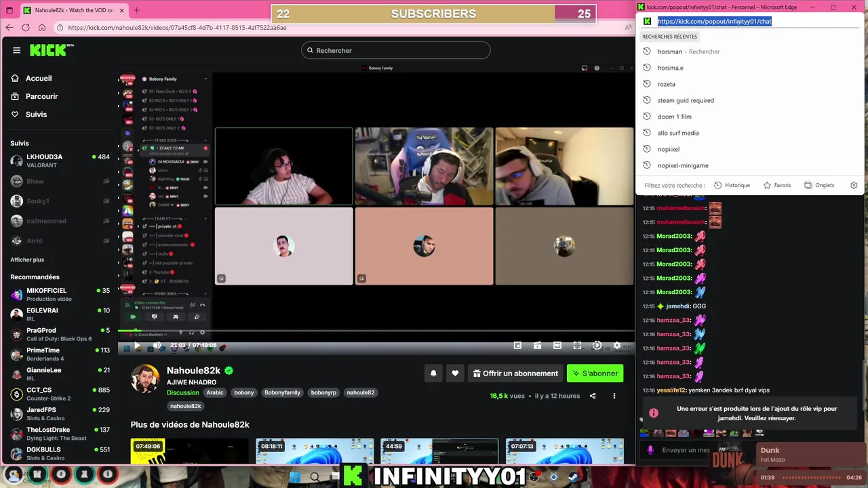Screen dimensions: 868x488
Task: Toggle fullscreen on the video player
Action: tap(577, 346)
